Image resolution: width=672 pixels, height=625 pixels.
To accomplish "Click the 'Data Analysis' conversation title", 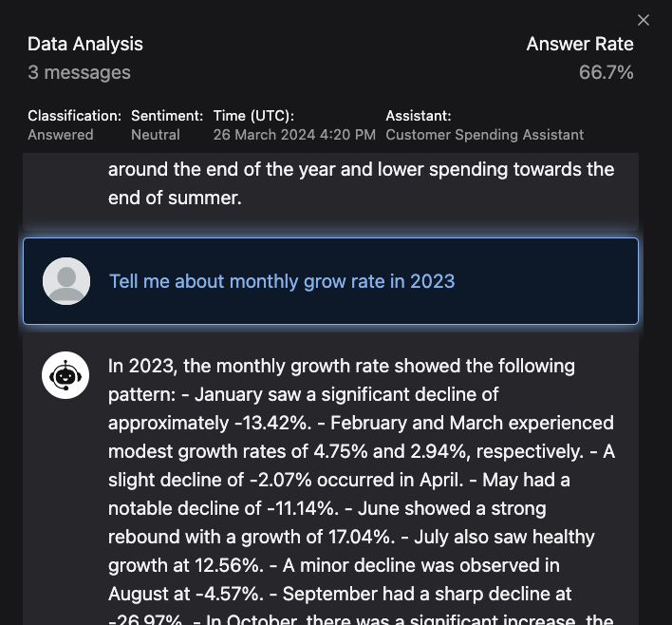I will (85, 44).
